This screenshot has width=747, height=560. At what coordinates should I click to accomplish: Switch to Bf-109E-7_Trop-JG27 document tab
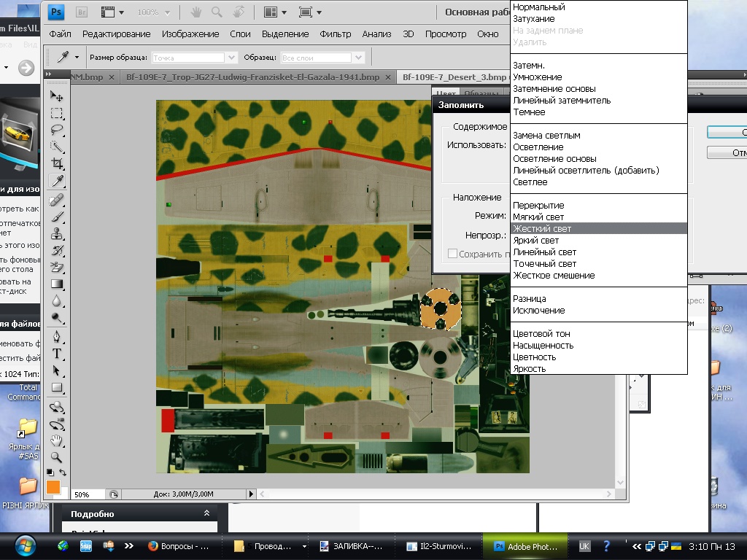pyautogui.click(x=252, y=77)
